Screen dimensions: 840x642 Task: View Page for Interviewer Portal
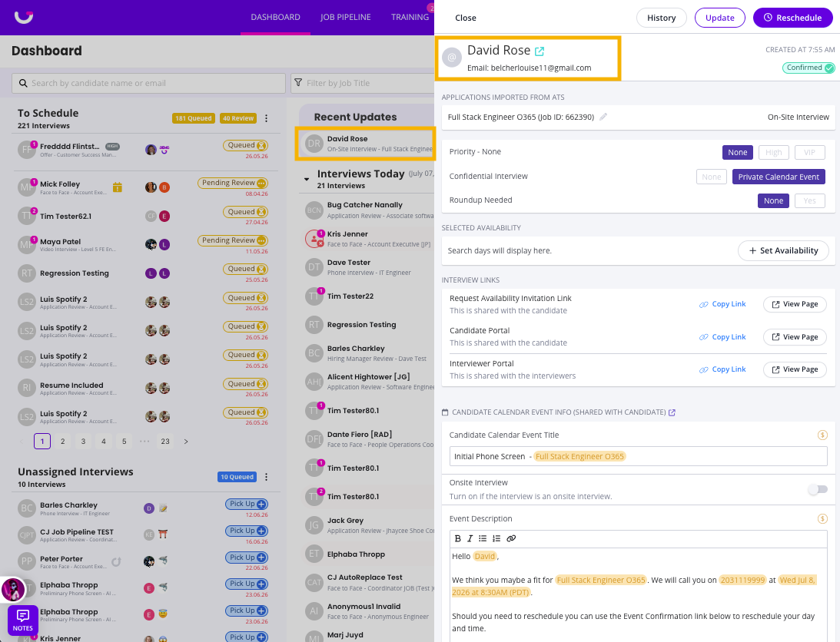795,369
